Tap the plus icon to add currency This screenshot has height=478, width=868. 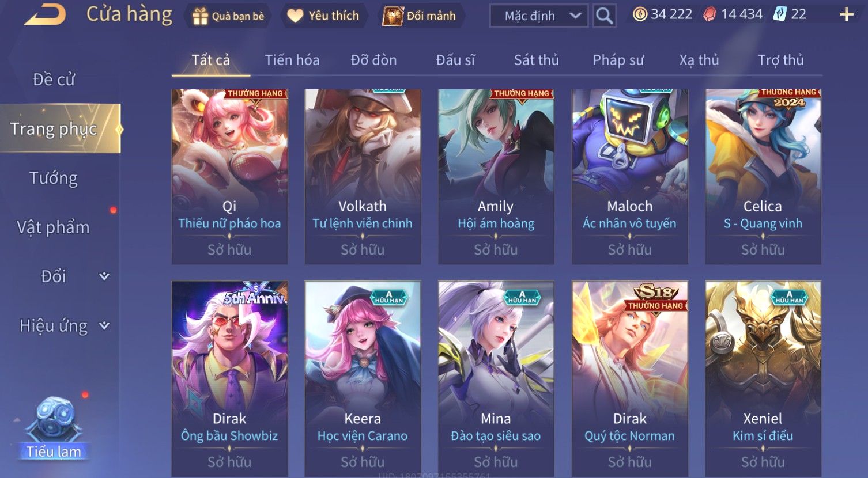point(846,14)
